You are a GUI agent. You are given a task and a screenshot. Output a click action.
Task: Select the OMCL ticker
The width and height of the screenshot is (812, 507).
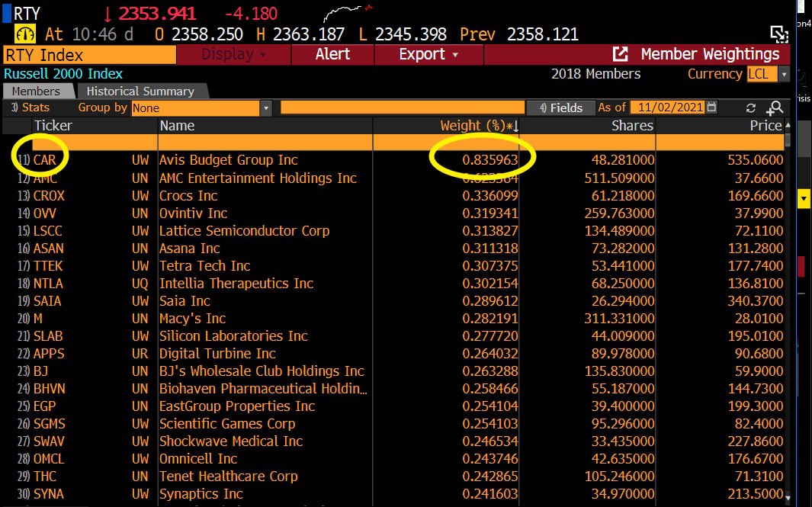point(49,460)
